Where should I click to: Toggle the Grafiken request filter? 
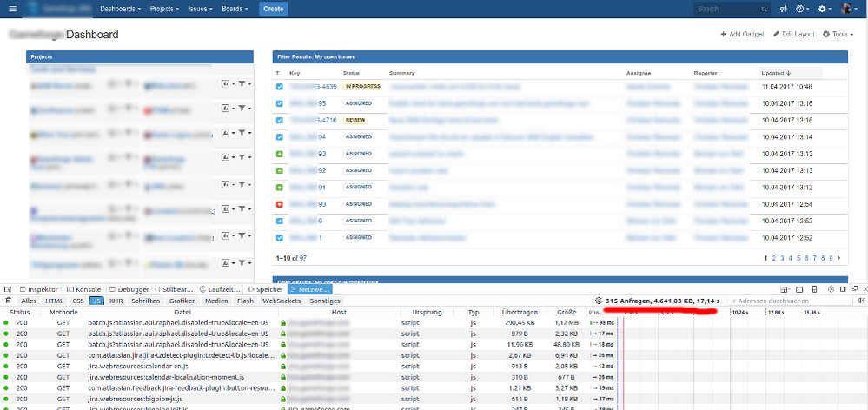pyautogui.click(x=182, y=301)
